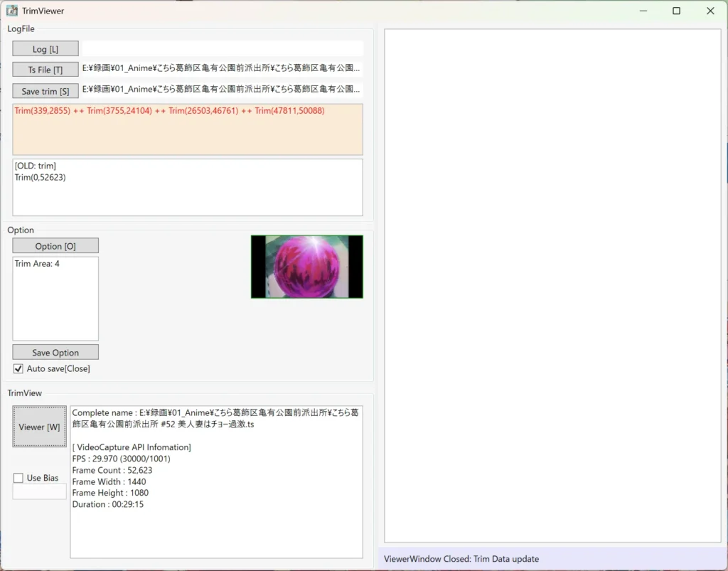Click the bias value input field
This screenshot has height=571, width=728.
click(x=39, y=491)
